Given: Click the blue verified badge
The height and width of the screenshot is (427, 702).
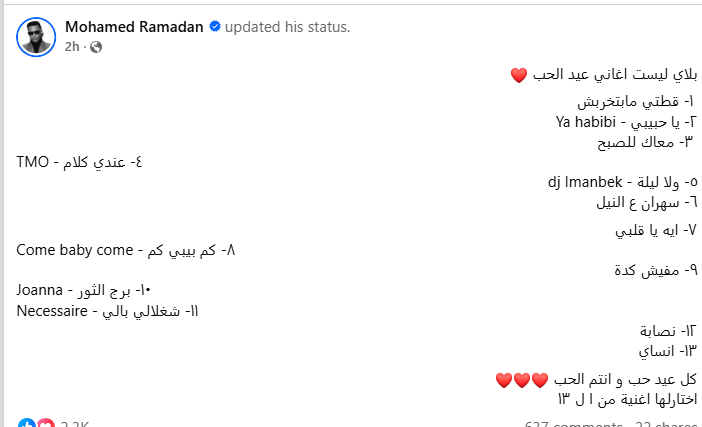Looking at the screenshot, I should [214, 27].
